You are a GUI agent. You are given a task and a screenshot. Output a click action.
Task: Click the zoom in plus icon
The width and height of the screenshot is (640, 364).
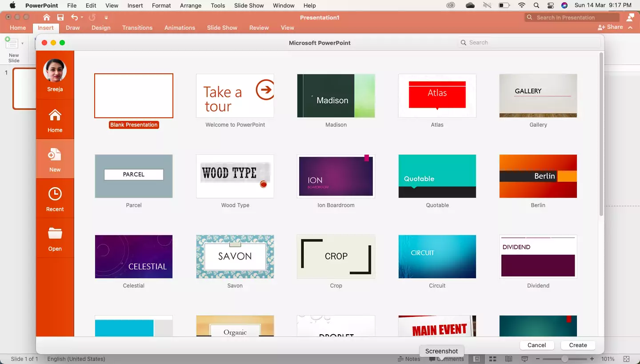tap(592, 359)
